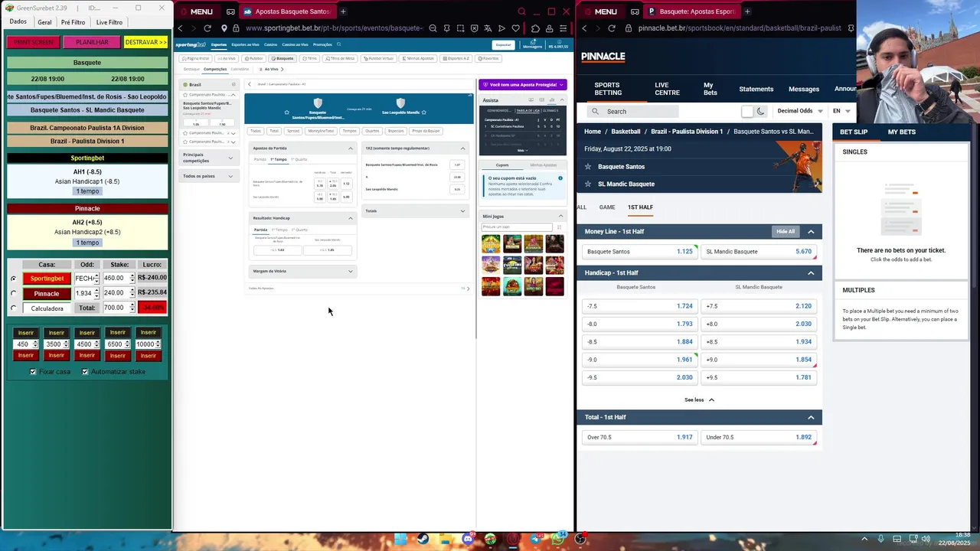Favorite SL Mandic Basquete with the Pinnacle star
Viewport: 980px width, 551px height.
[x=588, y=184]
